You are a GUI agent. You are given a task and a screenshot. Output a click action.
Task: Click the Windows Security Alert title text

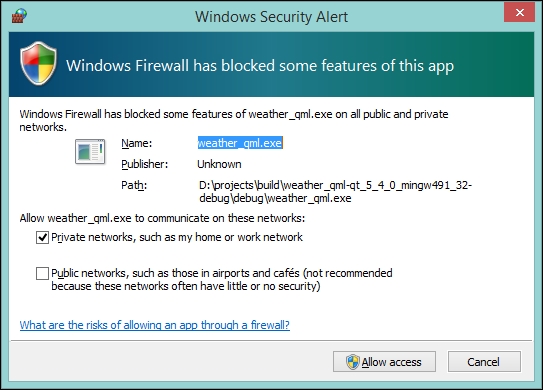pyautogui.click(x=271, y=17)
